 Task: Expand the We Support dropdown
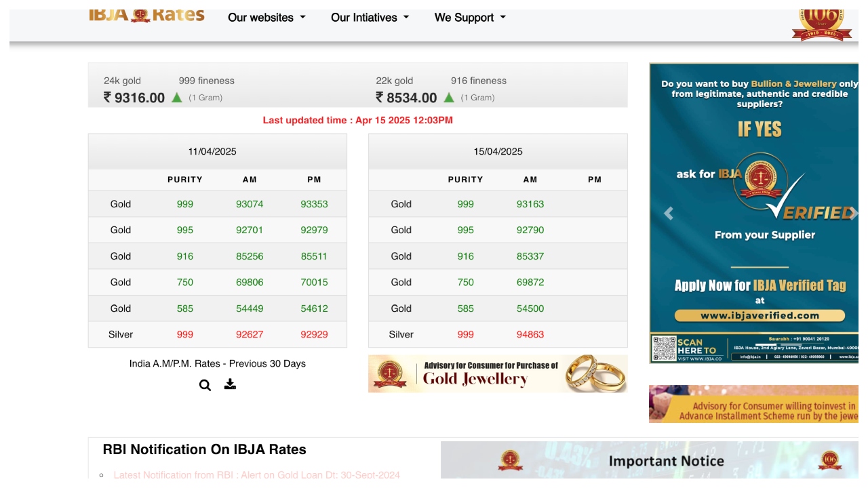pyautogui.click(x=470, y=18)
